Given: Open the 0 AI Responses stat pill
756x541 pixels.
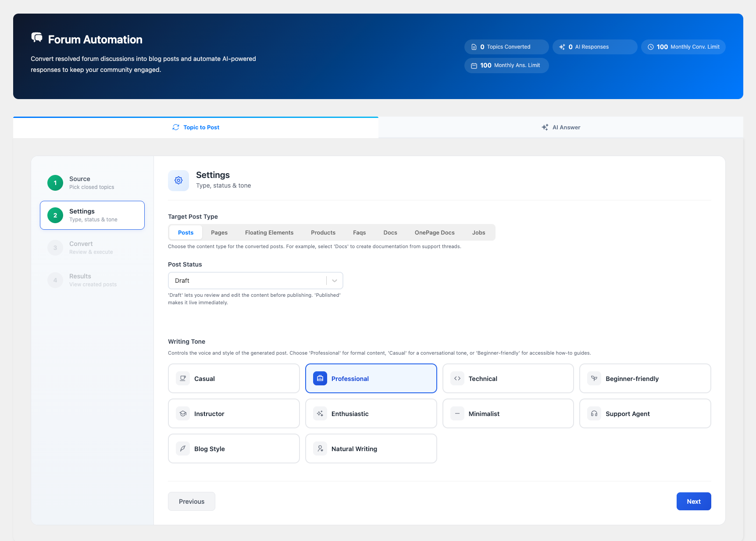Looking at the screenshot, I should (x=595, y=47).
